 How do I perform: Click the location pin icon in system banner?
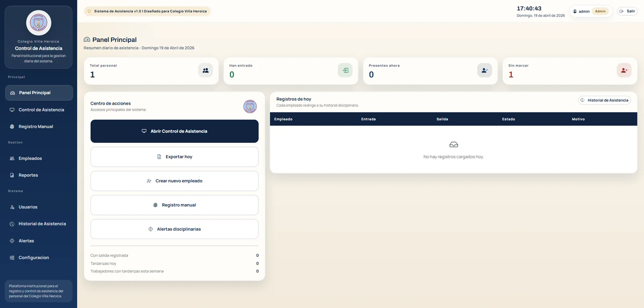[89, 11]
